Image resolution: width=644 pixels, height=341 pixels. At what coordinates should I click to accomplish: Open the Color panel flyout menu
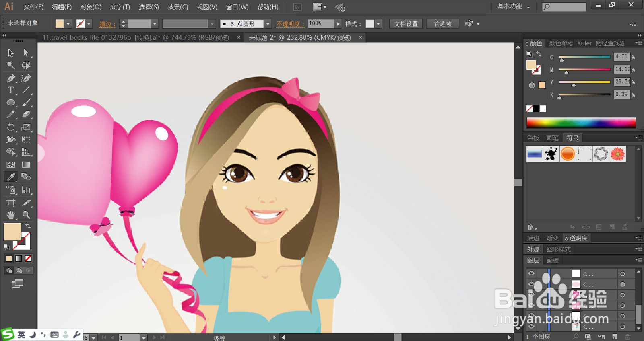click(638, 43)
